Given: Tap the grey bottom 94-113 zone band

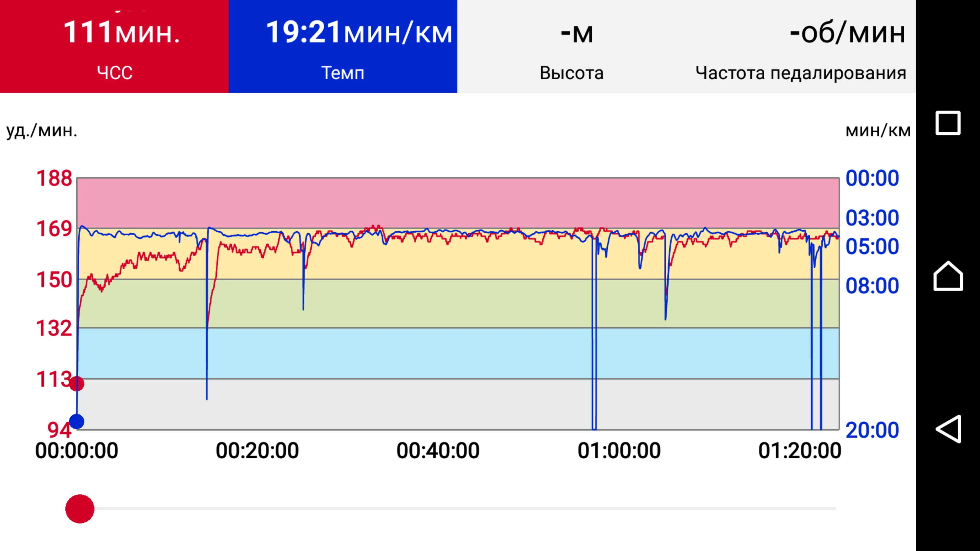Looking at the screenshot, I should pos(457,404).
